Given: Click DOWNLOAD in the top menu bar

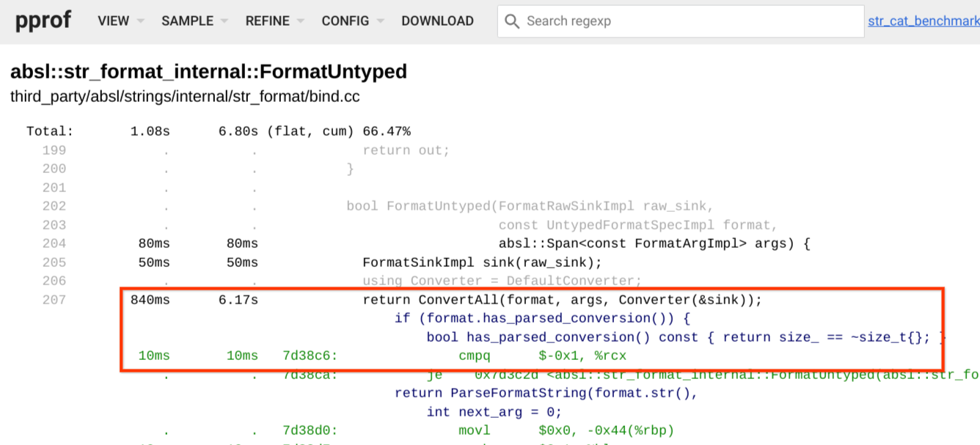Looking at the screenshot, I should [437, 21].
